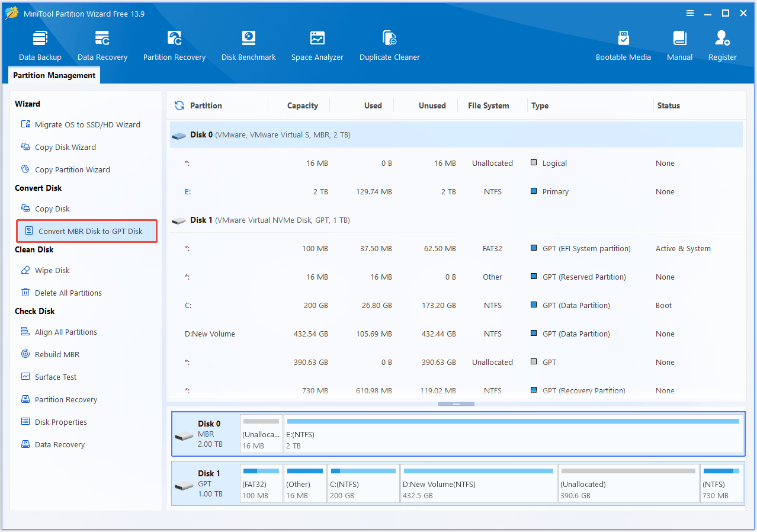Image resolution: width=757 pixels, height=532 pixels.
Task: Select Align All Partitions
Action: coord(59,332)
